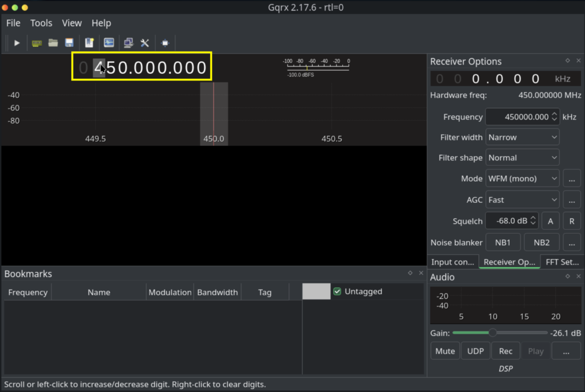Float the Receiver Options panel
The image size is (585, 392).
(x=567, y=61)
